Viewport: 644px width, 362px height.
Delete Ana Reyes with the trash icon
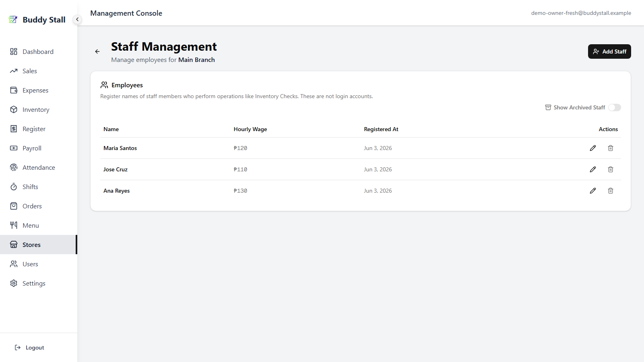coord(611,191)
